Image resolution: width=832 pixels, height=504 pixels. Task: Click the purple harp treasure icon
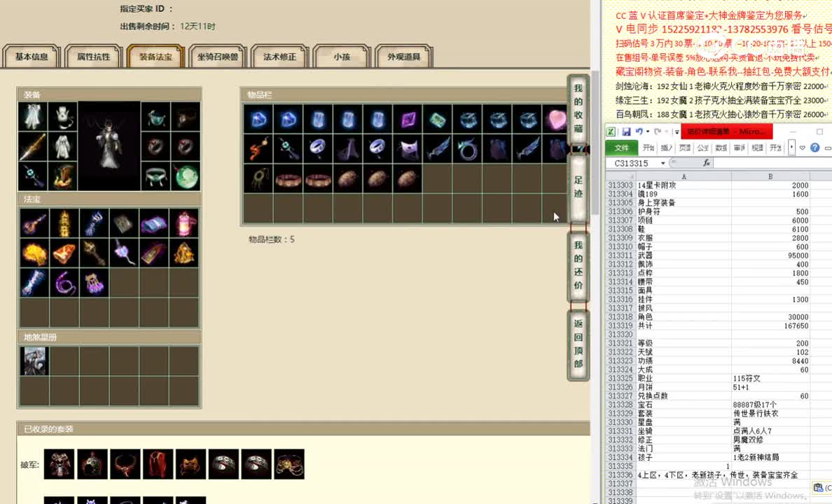[x=94, y=283]
